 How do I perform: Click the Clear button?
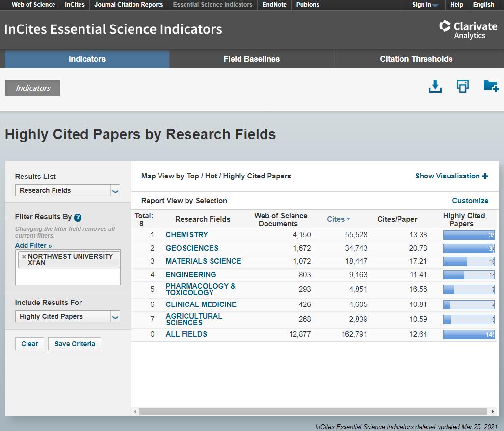point(29,344)
